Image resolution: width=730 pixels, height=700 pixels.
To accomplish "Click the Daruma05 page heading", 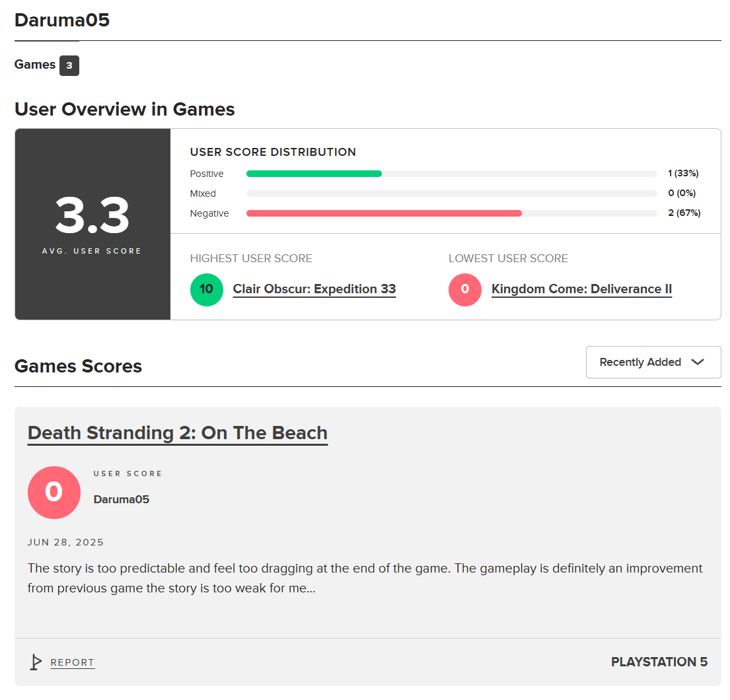I will pos(62,20).
